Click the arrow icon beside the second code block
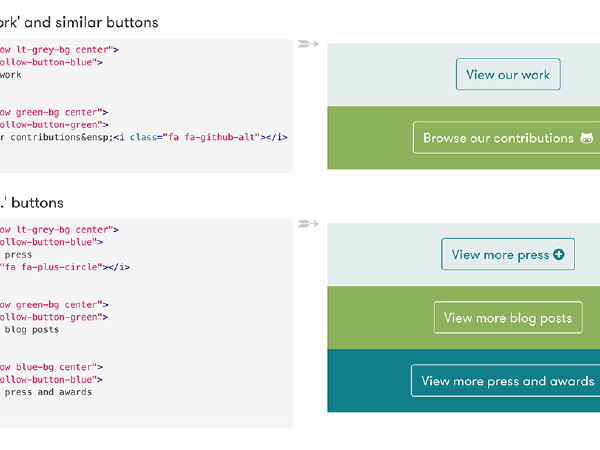 pos(309,224)
